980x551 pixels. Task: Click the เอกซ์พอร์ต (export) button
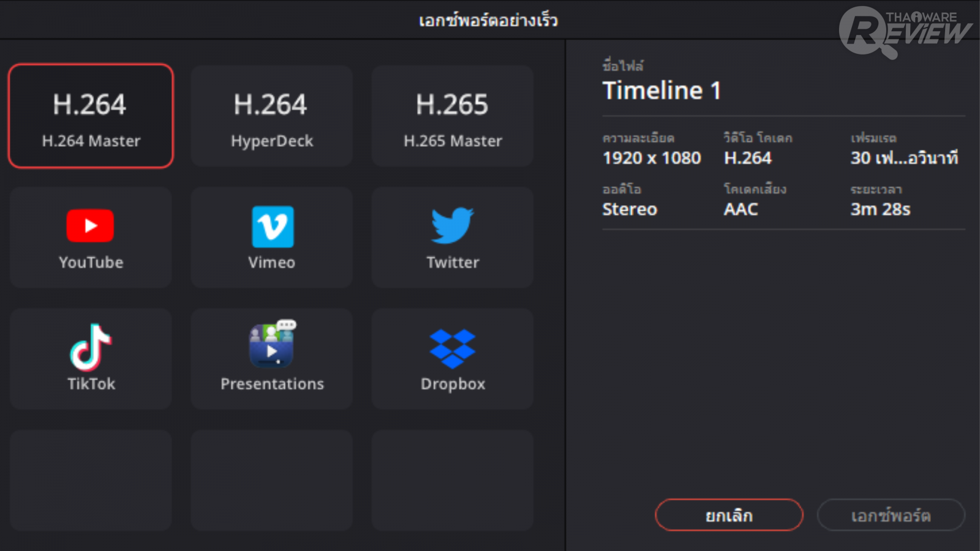891,515
